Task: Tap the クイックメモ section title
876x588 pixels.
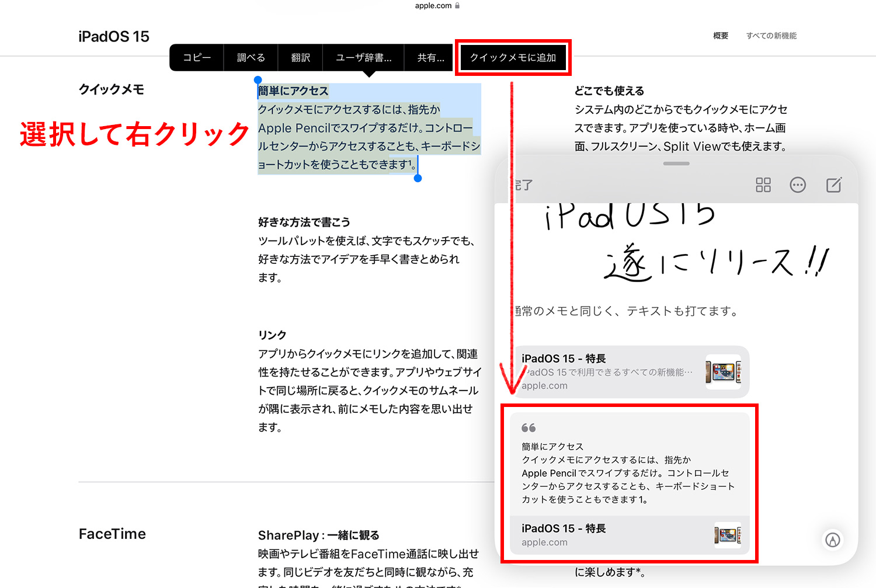Action: (x=112, y=89)
